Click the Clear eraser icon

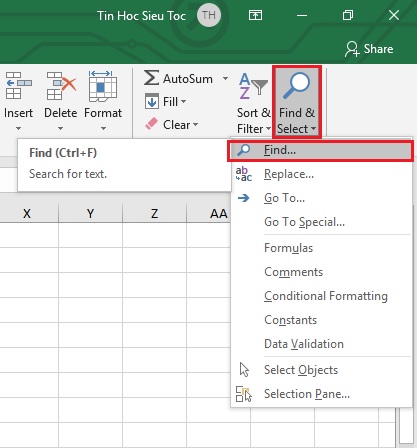tap(151, 124)
